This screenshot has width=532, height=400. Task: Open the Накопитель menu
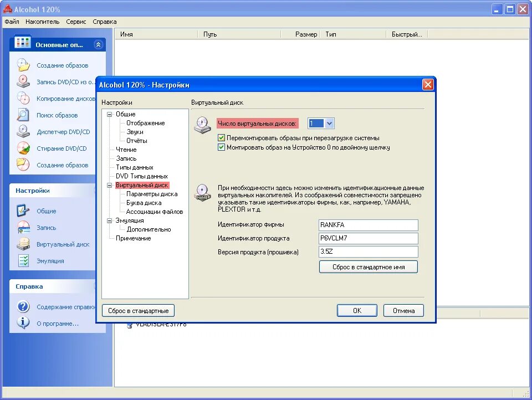tap(43, 22)
